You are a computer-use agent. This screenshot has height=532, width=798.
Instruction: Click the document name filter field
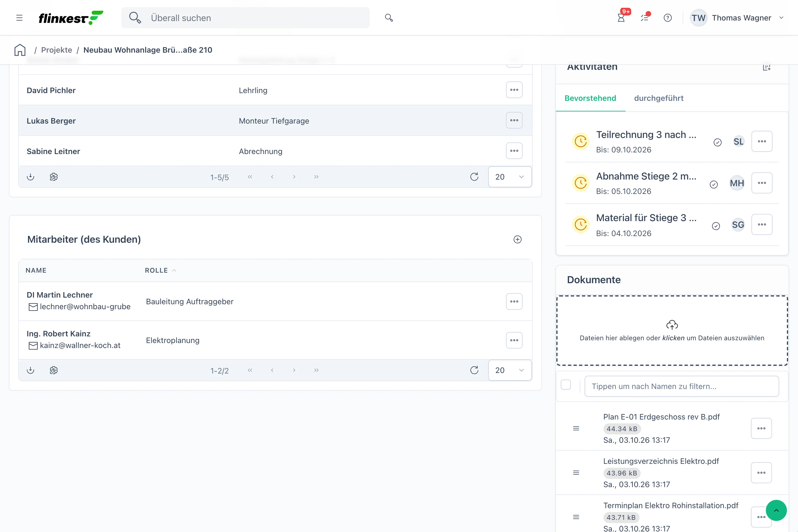coord(682,386)
